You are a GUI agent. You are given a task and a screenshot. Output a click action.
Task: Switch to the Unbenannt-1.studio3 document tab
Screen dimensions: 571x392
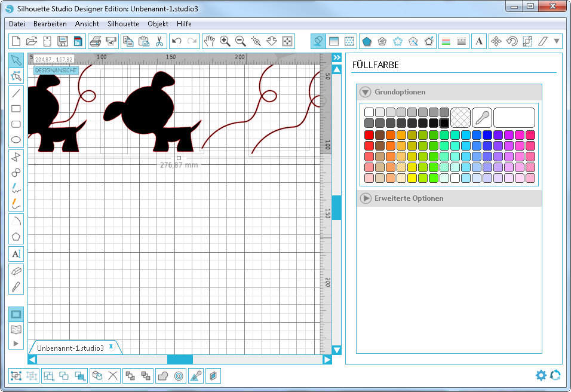coord(70,348)
